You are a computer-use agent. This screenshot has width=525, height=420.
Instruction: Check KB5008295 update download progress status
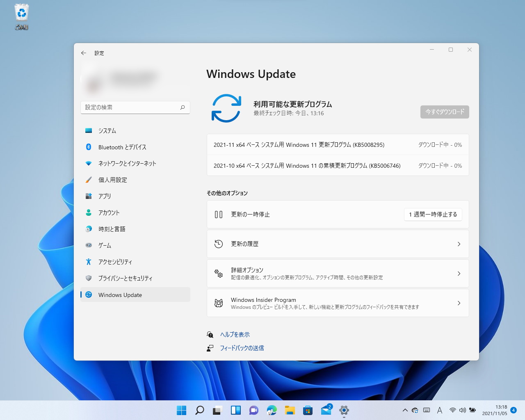[440, 144]
